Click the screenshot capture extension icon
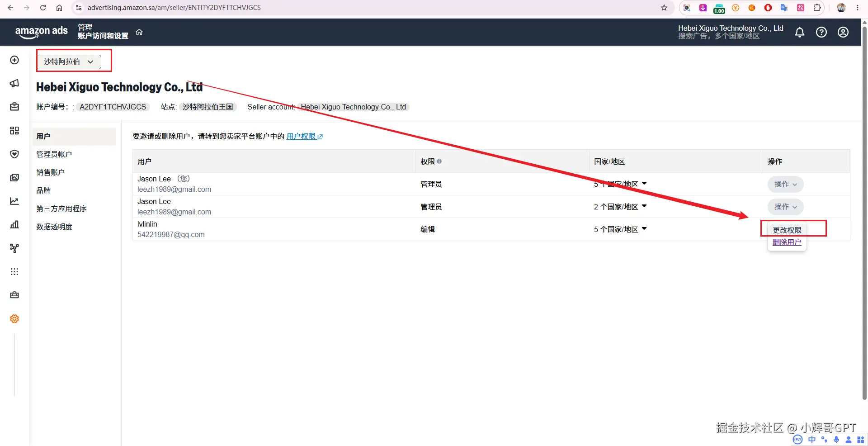The width and height of the screenshot is (868, 446). (x=687, y=8)
